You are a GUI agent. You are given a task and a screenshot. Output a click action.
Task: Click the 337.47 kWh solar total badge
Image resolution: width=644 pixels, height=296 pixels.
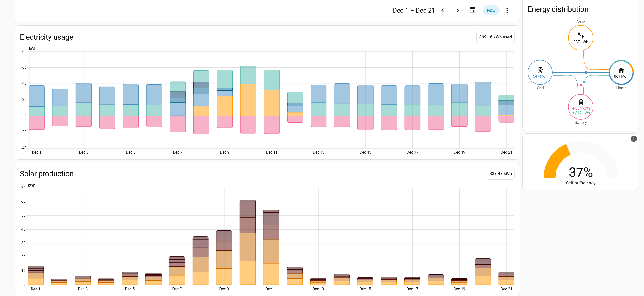tap(500, 174)
